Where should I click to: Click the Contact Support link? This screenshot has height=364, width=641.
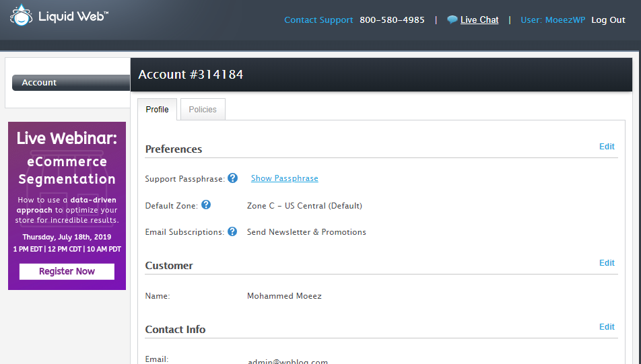point(318,20)
